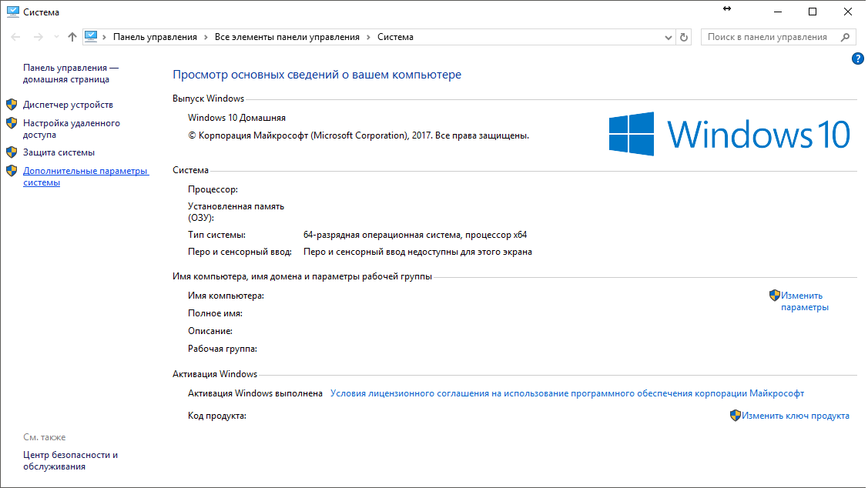868x488 pixels.
Task: Click the back navigation arrow
Action: pyautogui.click(x=15, y=37)
